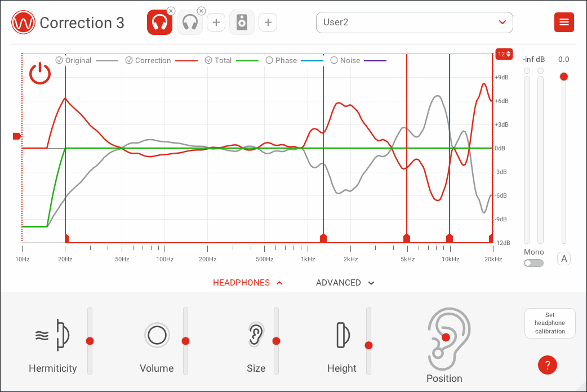Enable the Phase curve display
587x392 pixels.
(269, 60)
